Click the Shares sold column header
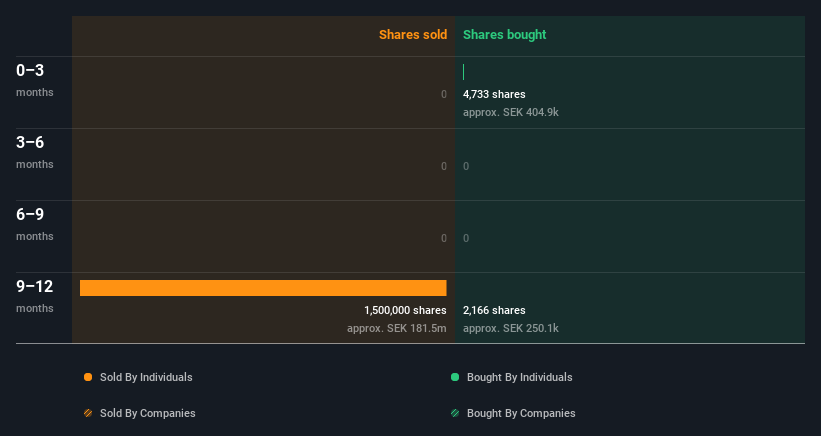This screenshot has width=821, height=436. 413,35
